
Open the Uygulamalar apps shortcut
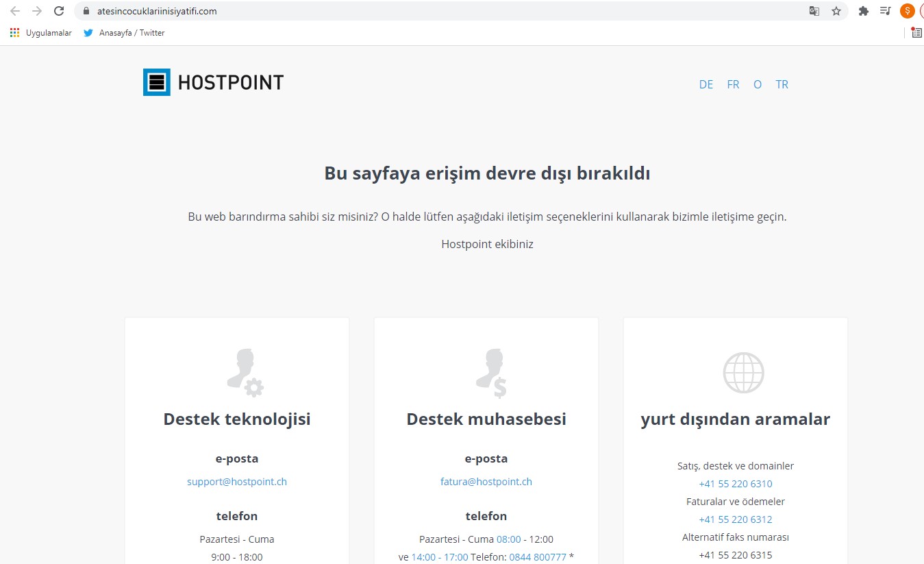40,33
